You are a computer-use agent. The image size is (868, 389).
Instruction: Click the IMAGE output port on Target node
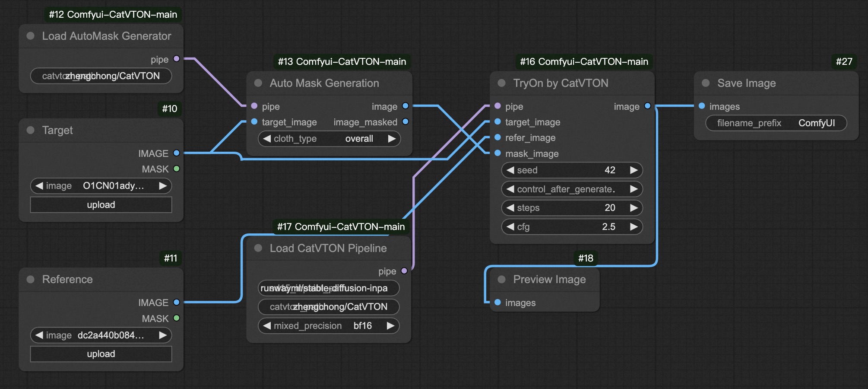tap(176, 153)
